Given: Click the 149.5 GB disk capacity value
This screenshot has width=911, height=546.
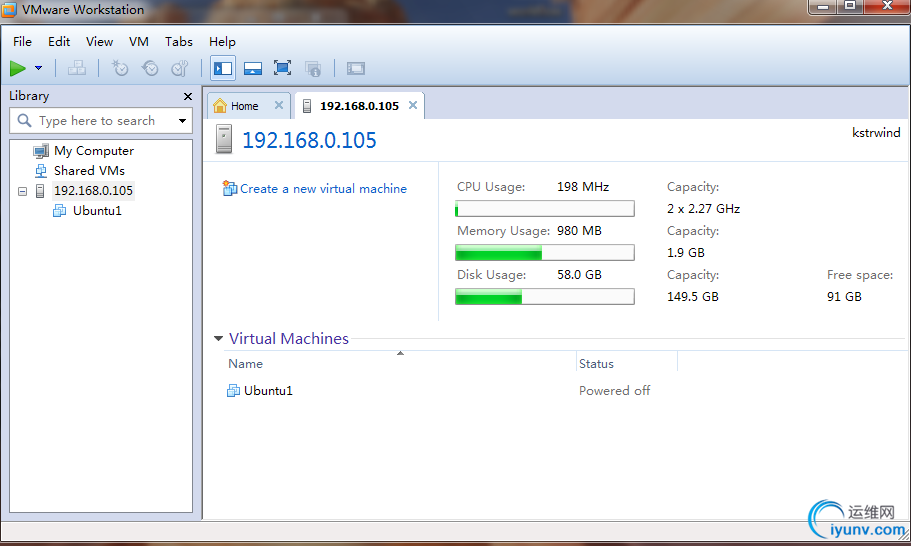Looking at the screenshot, I should tap(693, 297).
